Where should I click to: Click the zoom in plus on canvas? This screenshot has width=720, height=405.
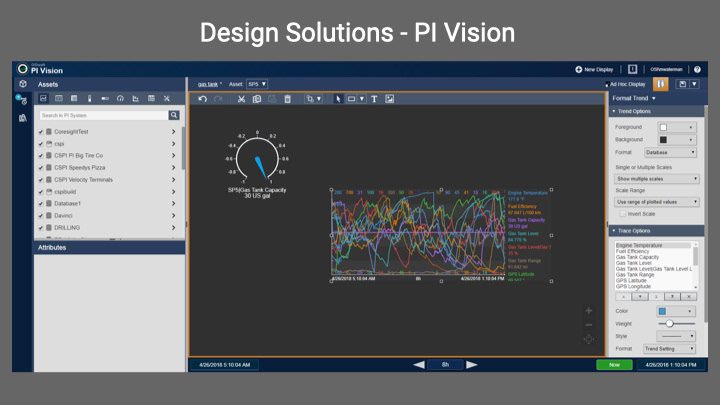tap(589, 311)
